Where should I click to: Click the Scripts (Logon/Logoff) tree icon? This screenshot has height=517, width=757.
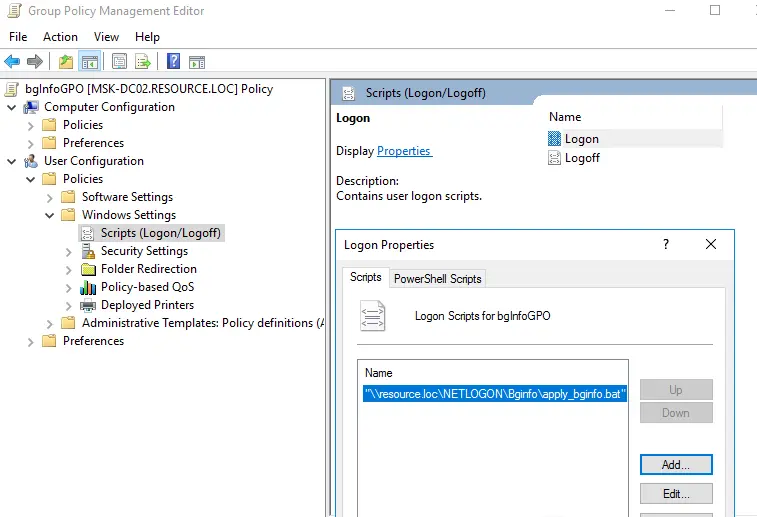pos(87,233)
